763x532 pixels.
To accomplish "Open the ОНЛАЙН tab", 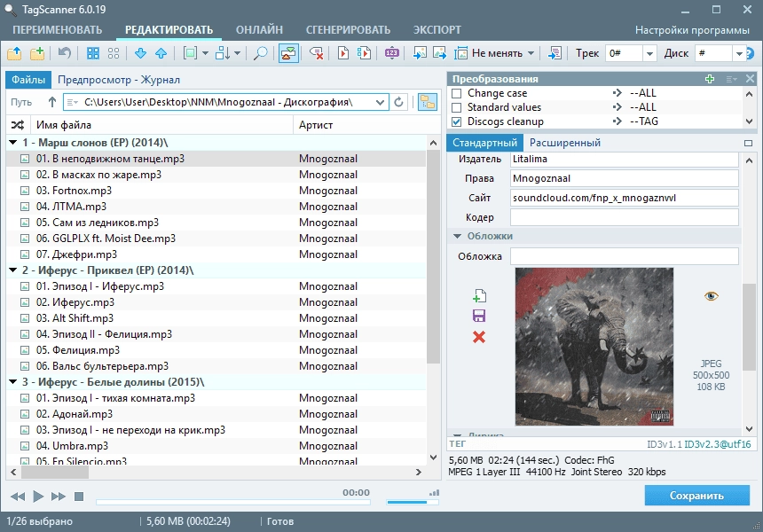I will click(x=259, y=29).
